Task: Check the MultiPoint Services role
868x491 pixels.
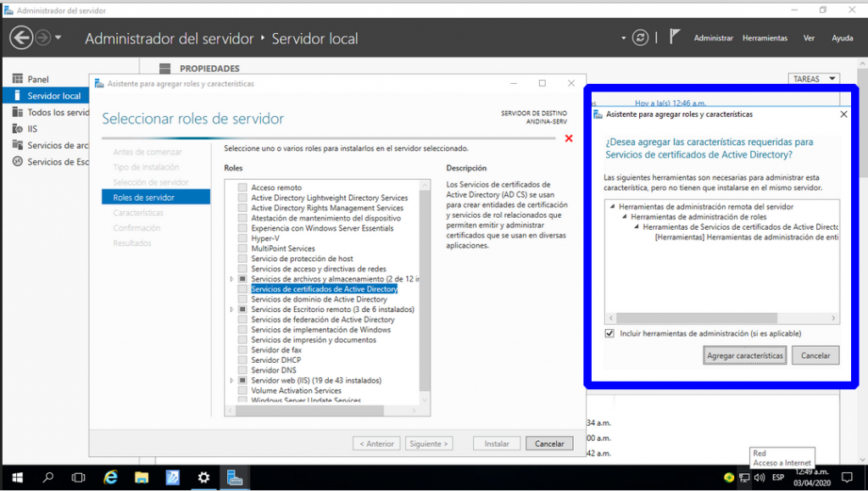Action: pyautogui.click(x=242, y=248)
